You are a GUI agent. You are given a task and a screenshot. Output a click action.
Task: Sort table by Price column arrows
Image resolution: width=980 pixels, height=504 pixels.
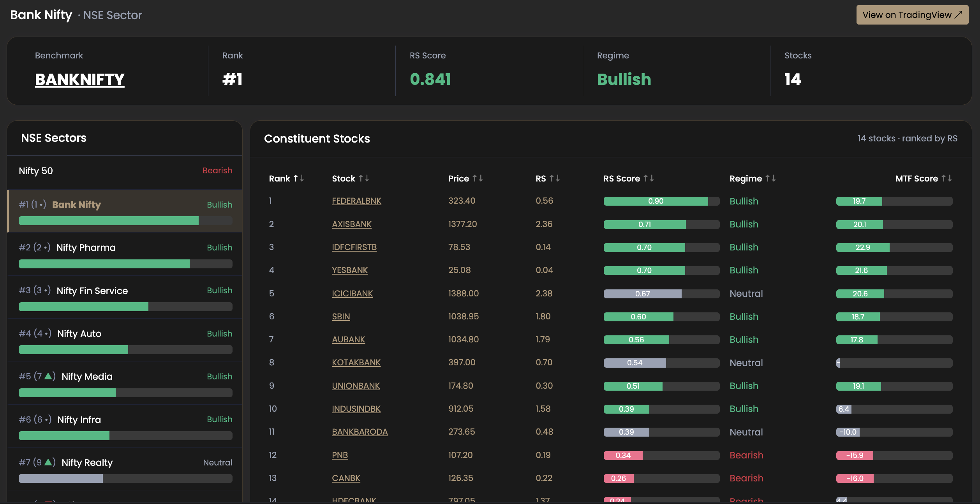point(478,178)
